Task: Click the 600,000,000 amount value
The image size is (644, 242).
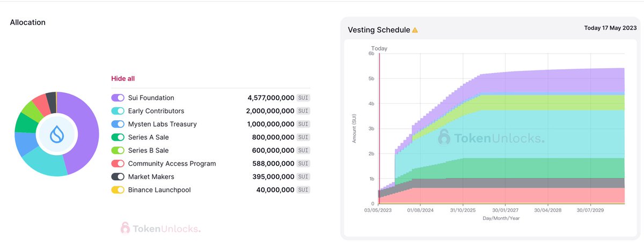Action: point(273,150)
